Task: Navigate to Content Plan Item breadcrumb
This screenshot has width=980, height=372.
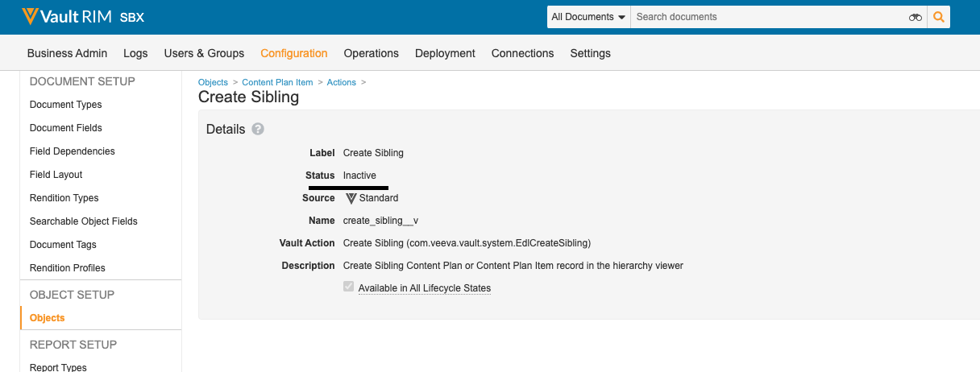Action: [277, 82]
